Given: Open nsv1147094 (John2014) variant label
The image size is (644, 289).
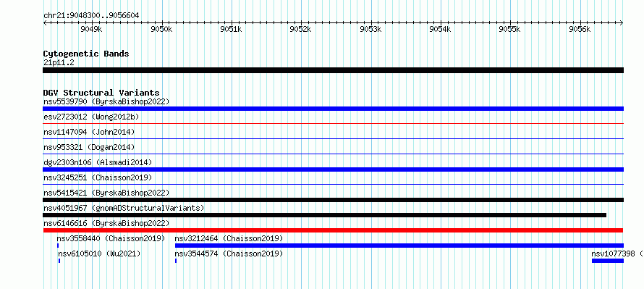Looking at the screenshot, I should (89, 132).
